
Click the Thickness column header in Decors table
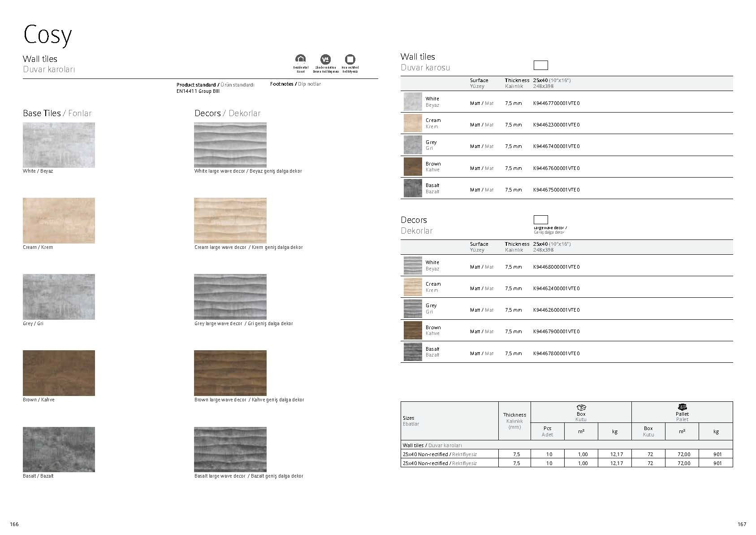(x=517, y=247)
